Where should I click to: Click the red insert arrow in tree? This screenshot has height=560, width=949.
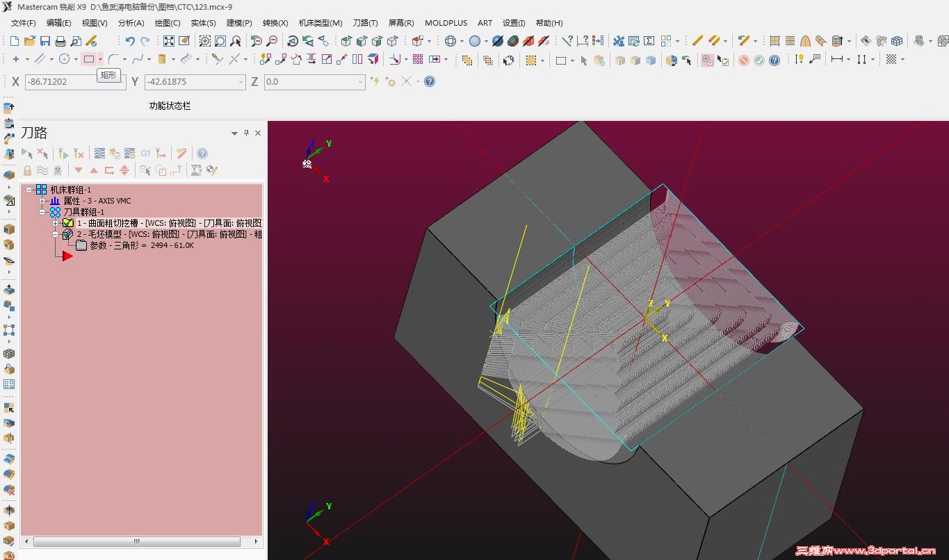click(67, 256)
